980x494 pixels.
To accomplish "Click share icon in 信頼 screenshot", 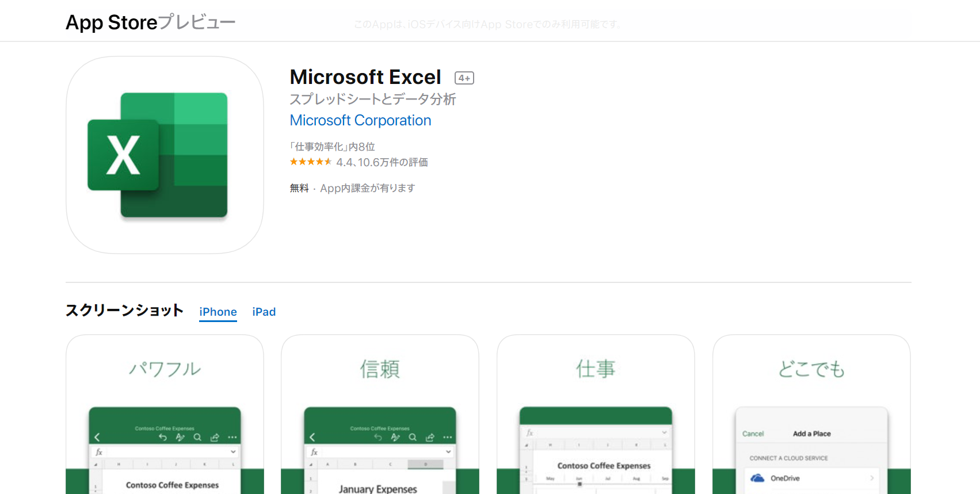I will [430, 438].
